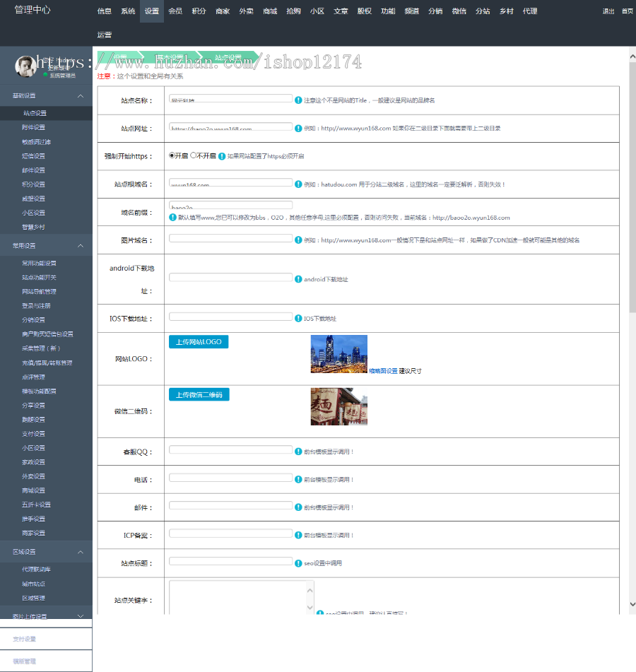Open the 系统 top menu

coord(128,11)
